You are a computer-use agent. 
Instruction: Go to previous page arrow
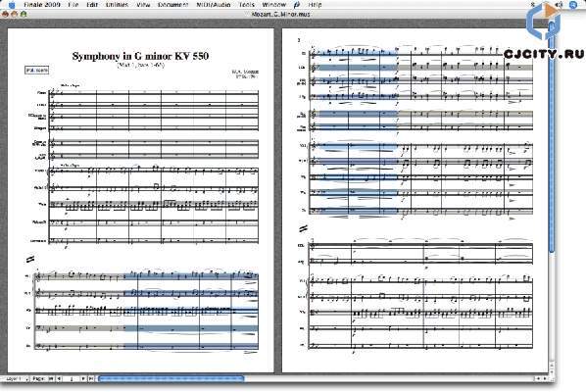[59, 379]
